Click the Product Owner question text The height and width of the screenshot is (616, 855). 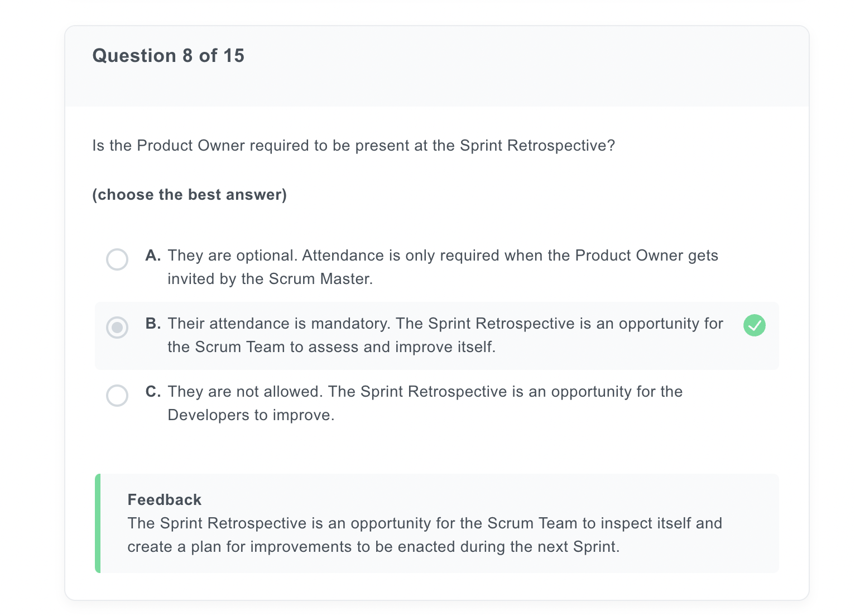tap(353, 146)
